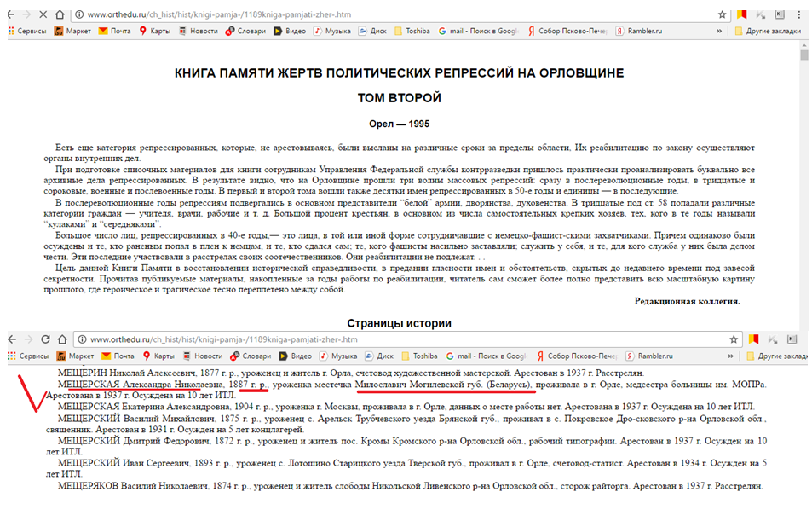Click the 'Страницы истории' heading
The width and height of the screenshot is (812, 521).
click(399, 323)
